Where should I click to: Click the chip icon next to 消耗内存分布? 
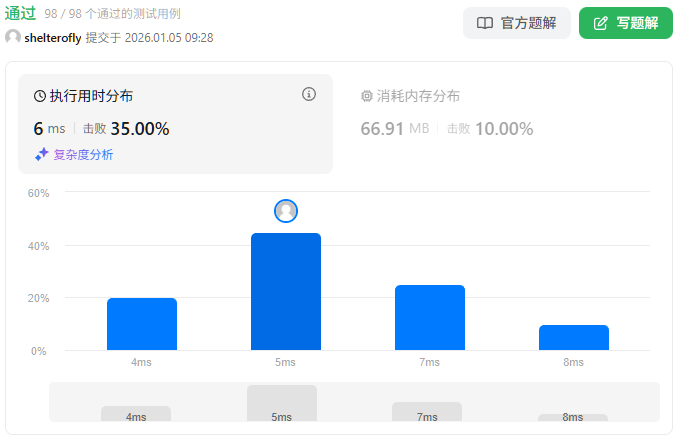pyautogui.click(x=366, y=96)
